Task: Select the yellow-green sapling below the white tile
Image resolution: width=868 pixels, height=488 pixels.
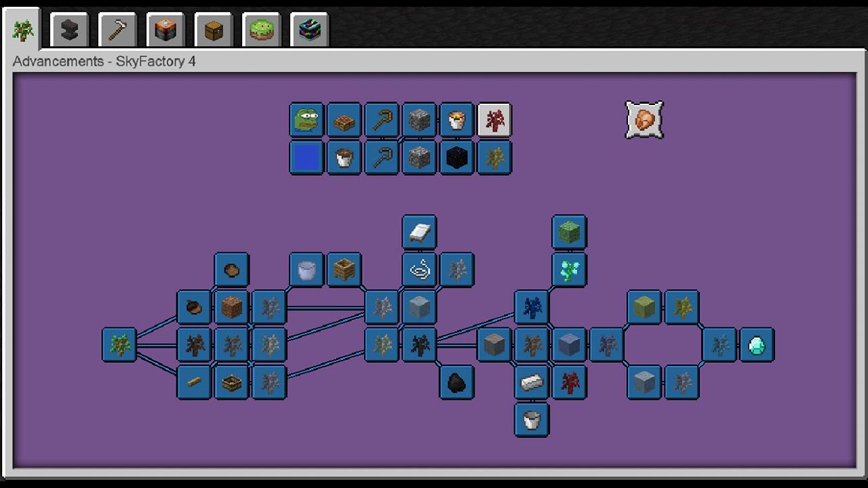Action: 494,157
